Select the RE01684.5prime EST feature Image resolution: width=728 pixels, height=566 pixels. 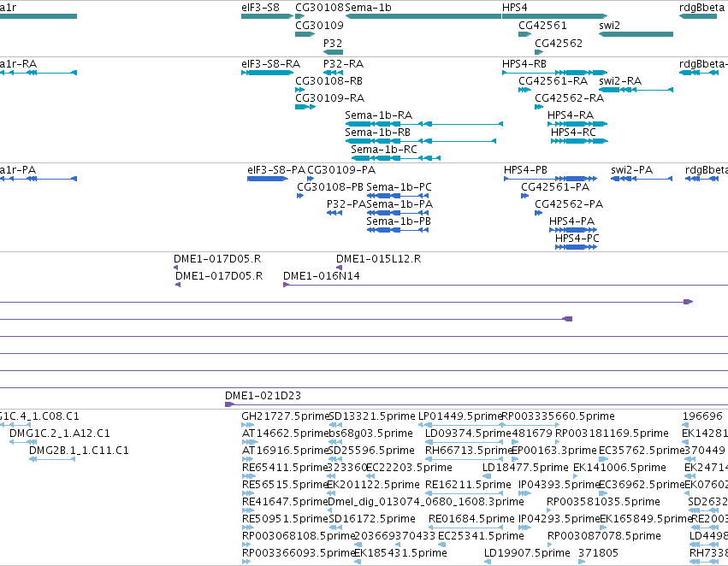tap(466, 528)
